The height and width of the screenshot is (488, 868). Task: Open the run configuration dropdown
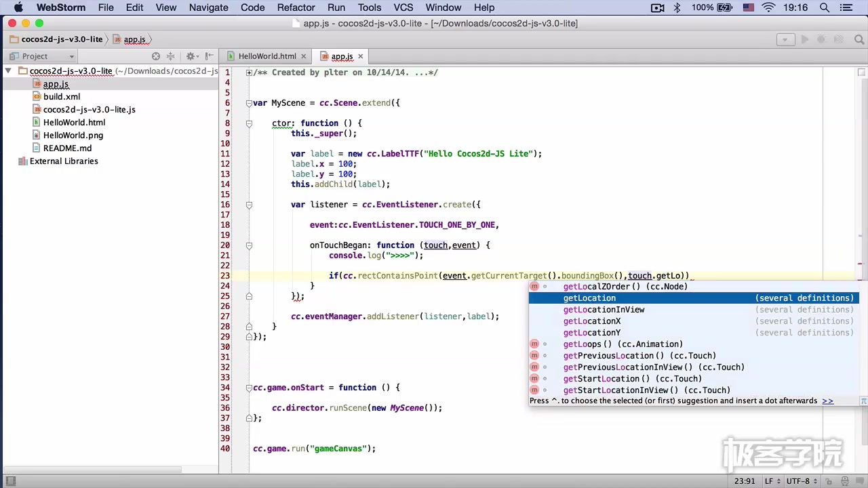point(785,39)
